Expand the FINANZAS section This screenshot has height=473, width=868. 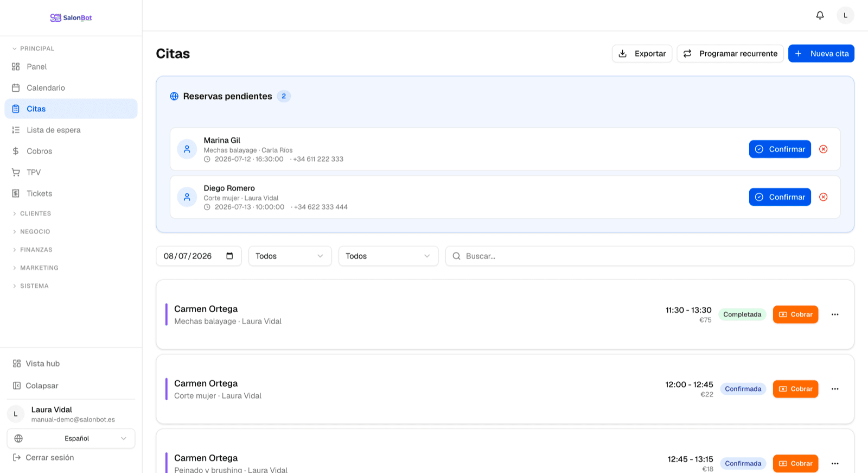pos(33,250)
